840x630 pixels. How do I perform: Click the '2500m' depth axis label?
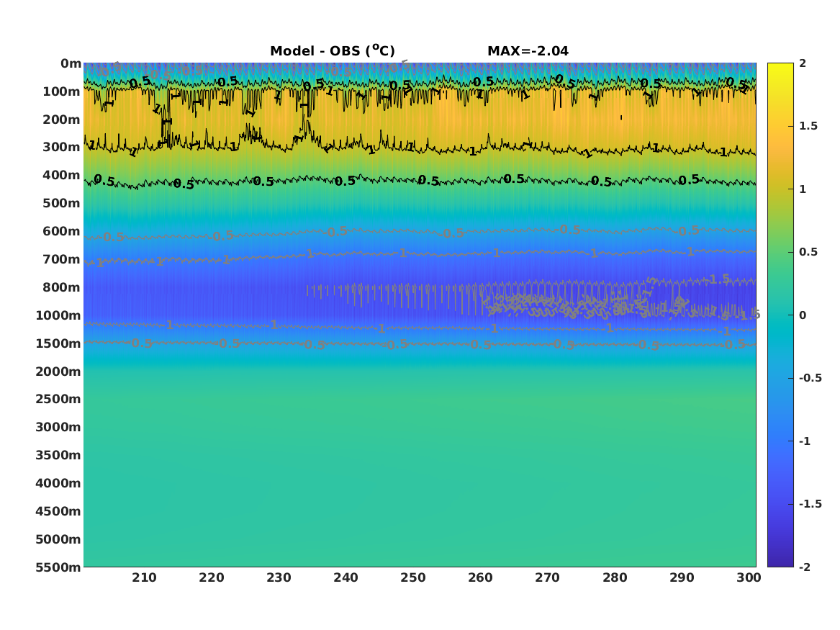pyautogui.click(x=58, y=399)
